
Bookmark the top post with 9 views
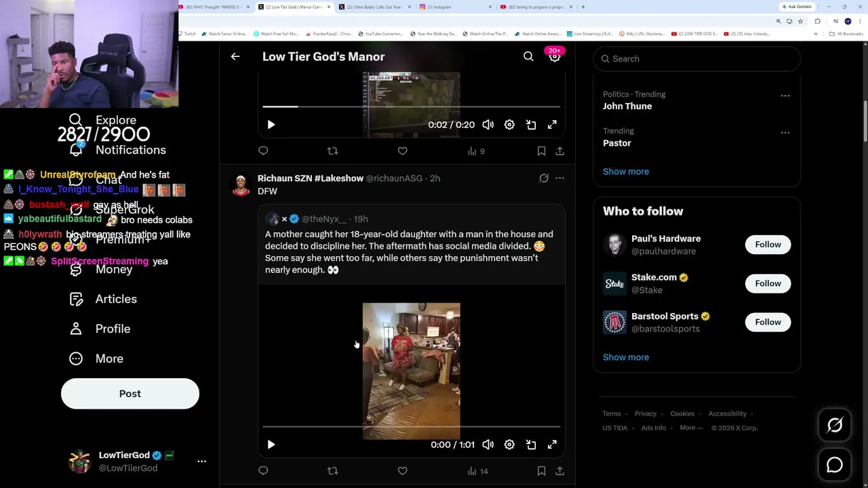541,151
